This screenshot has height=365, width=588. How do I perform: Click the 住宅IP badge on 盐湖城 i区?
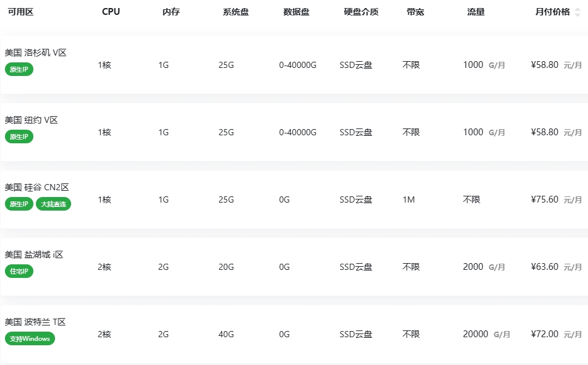pos(19,271)
